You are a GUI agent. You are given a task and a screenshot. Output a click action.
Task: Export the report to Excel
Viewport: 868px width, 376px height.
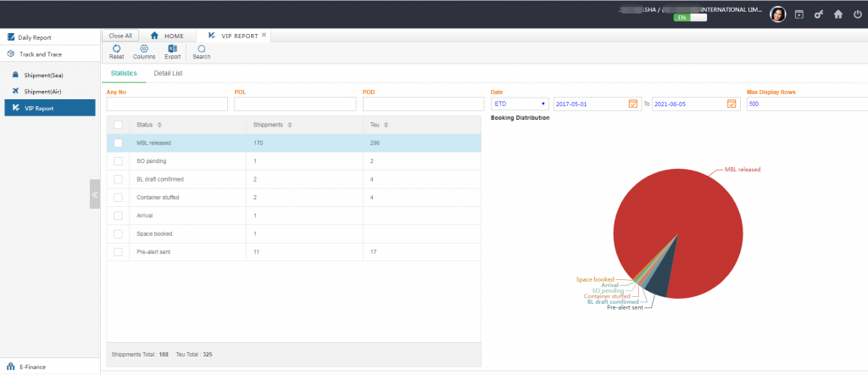[x=172, y=49]
